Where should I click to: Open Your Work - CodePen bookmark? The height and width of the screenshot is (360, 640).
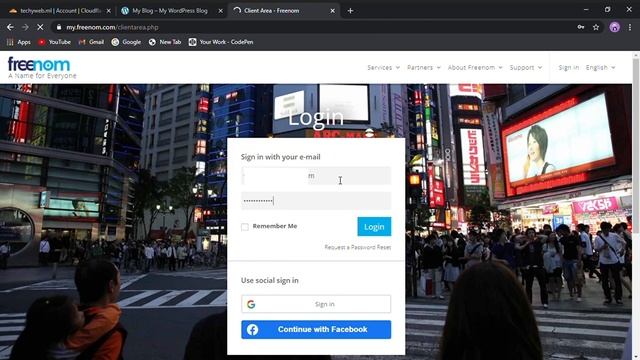pyautogui.click(x=221, y=42)
